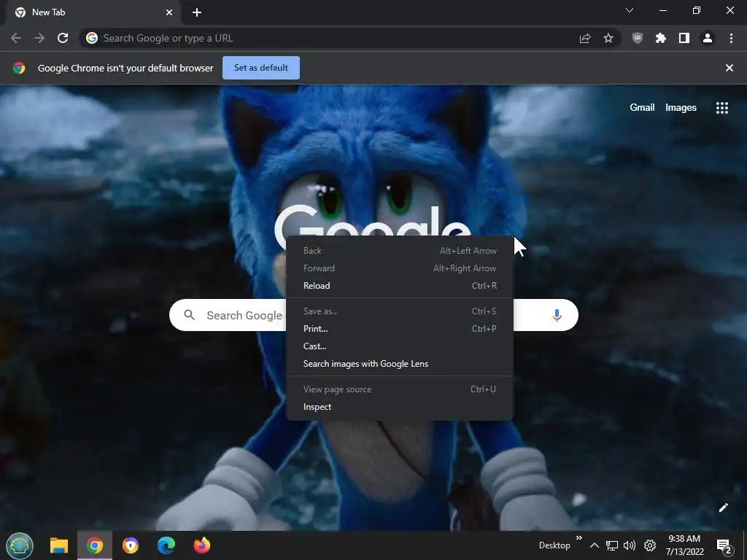Screen dimensions: 747x560
Task: Open the Google apps grid
Action: pos(722,108)
